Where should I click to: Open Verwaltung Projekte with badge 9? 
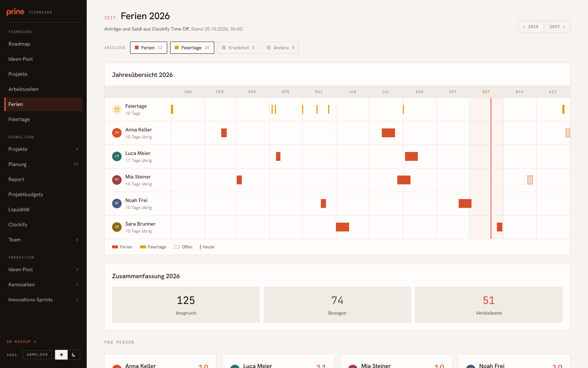click(43, 149)
